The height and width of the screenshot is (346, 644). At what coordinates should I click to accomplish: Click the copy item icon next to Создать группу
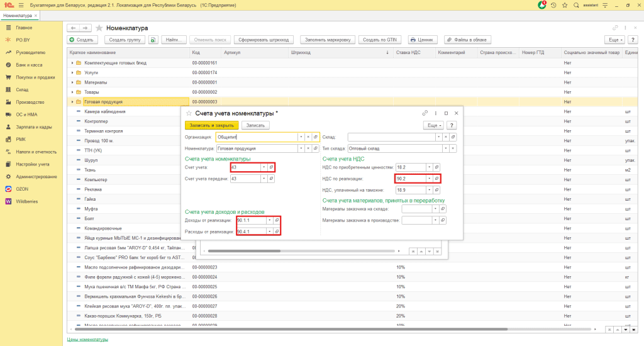(153, 40)
